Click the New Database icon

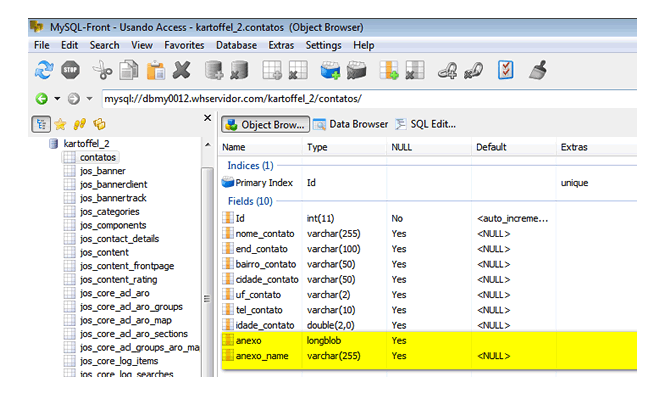[x=214, y=70]
